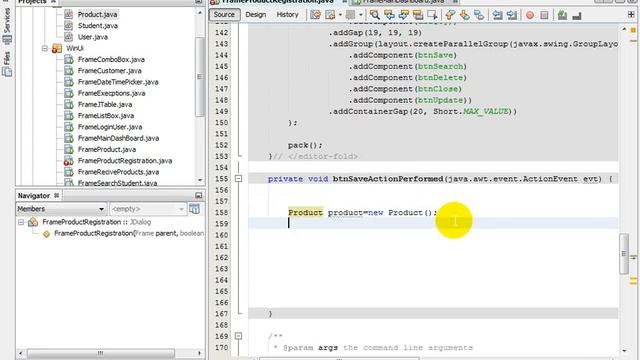Select FrameListBox.java file

106,116
